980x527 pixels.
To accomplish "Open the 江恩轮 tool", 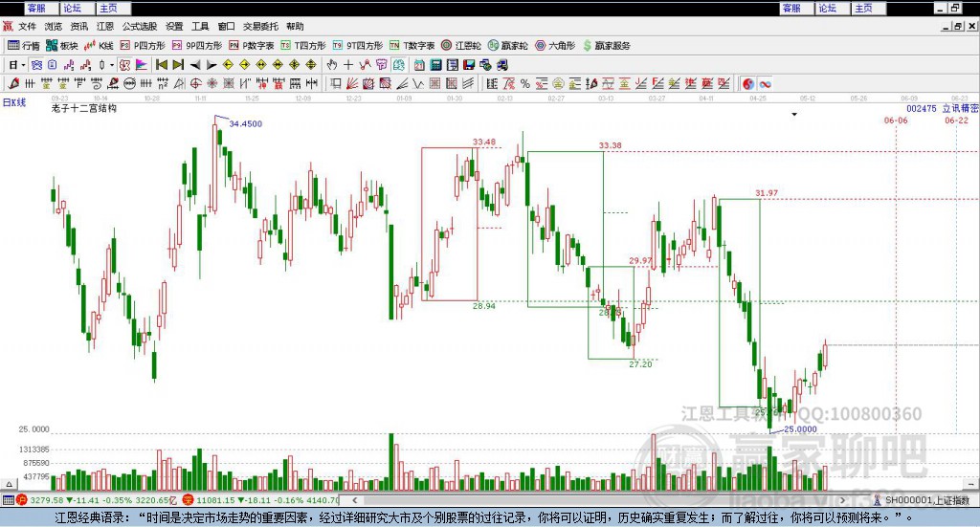I will pyautogui.click(x=461, y=46).
